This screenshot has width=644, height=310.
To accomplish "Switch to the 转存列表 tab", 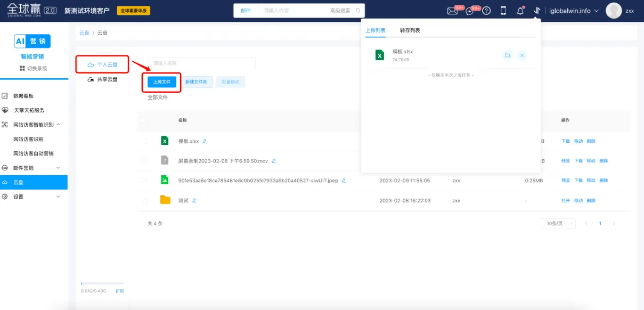I will (x=410, y=30).
